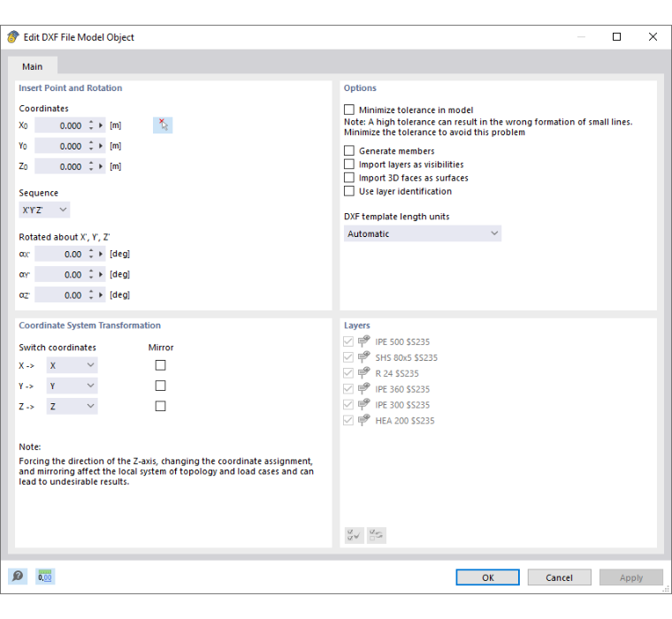Check the Generate members option
Screen dimensions: 672x619
349,151
